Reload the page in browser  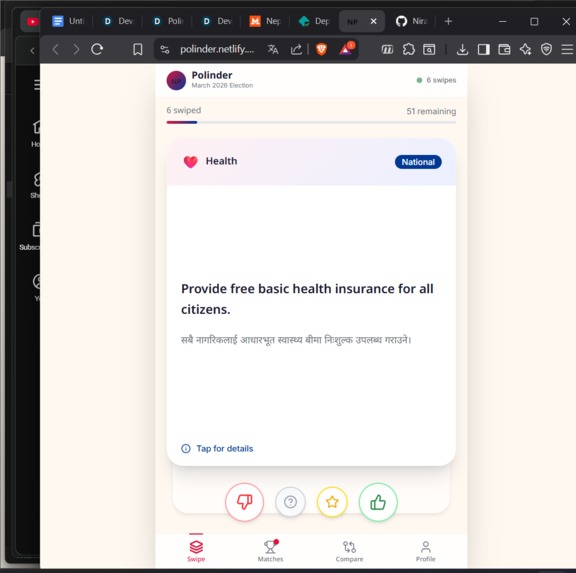(97, 49)
